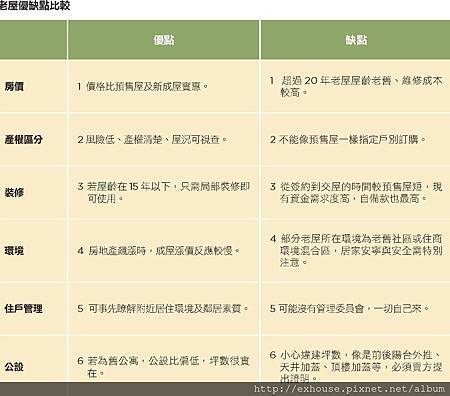Select text 若為舊公寓，公設比價低
Viewport: 450px width, 396px height.
[143, 360]
